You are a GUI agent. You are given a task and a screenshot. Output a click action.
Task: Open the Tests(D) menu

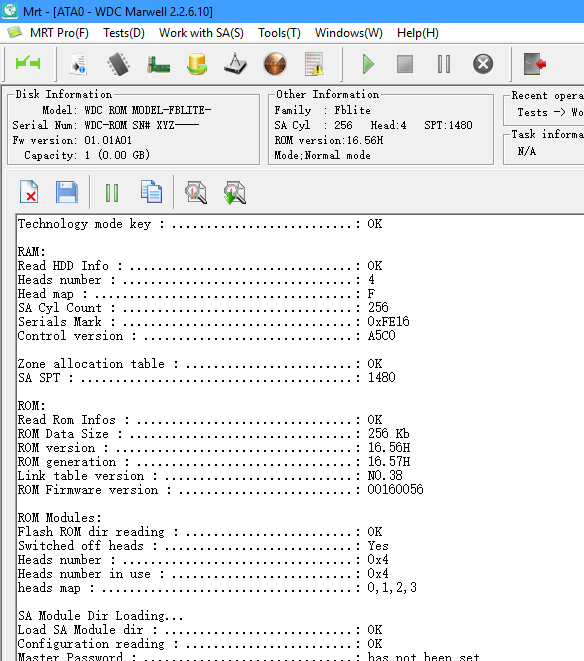(124, 33)
